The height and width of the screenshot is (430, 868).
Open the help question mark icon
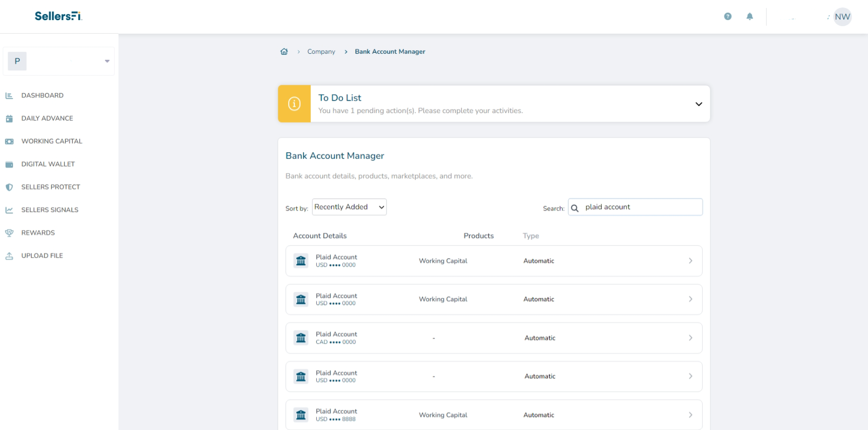click(727, 17)
